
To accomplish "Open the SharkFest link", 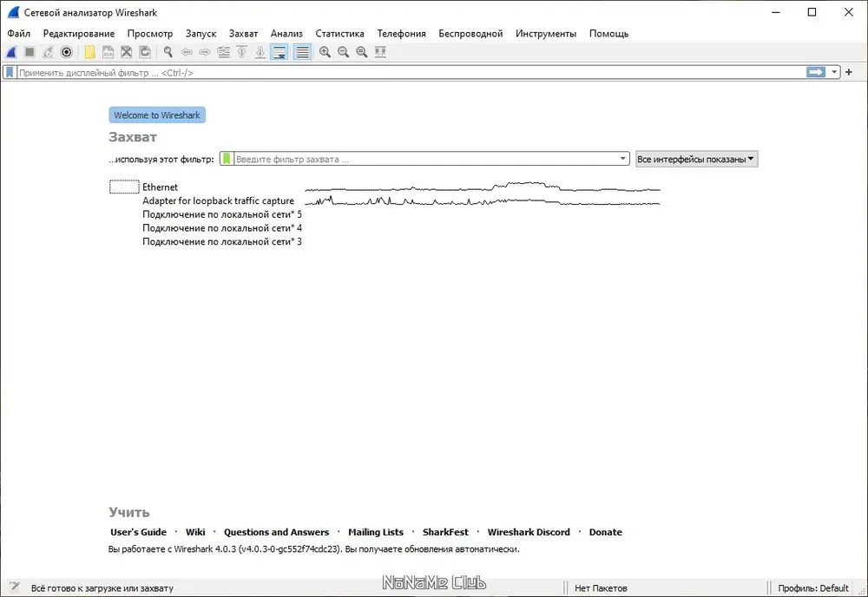I will point(445,532).
